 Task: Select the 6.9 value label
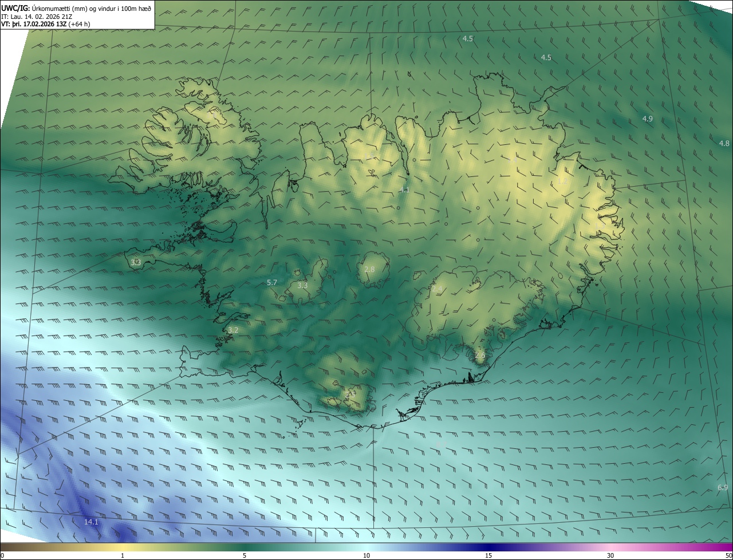[x=722, y=488]
